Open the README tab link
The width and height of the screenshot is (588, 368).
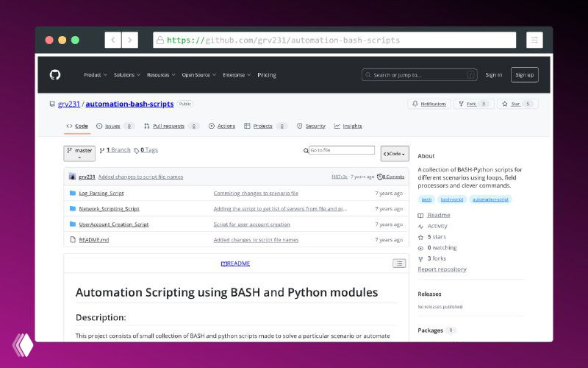click(235, 263)
